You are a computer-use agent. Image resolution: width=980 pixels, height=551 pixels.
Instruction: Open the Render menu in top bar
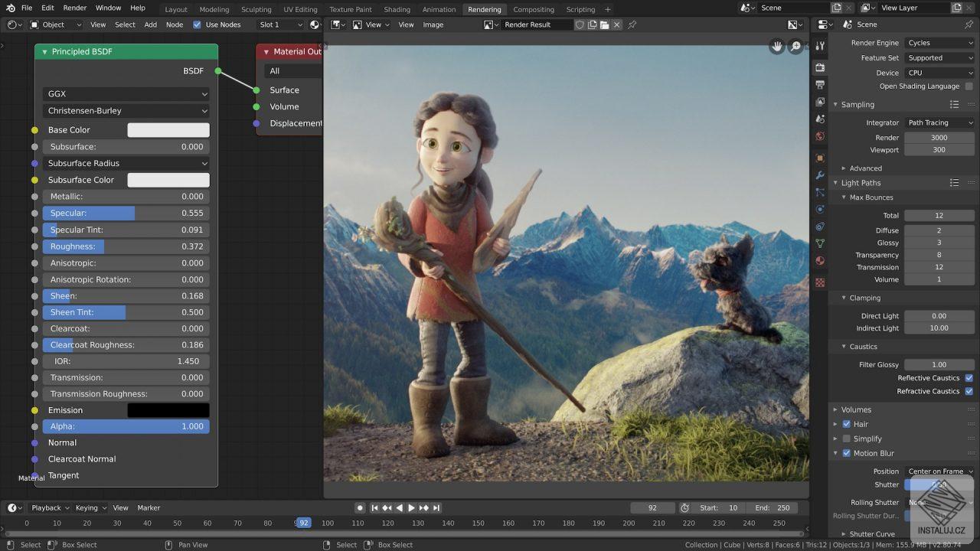pos(75,8)
